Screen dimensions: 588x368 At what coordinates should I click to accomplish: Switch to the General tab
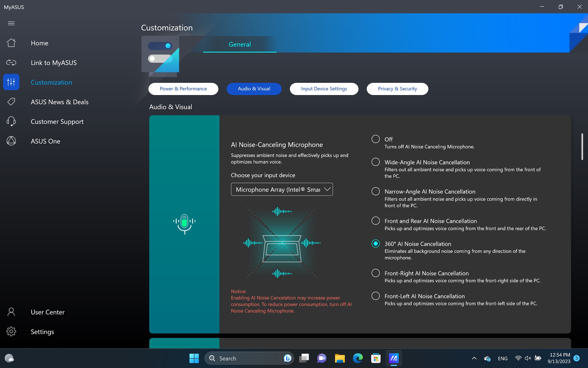239,44
